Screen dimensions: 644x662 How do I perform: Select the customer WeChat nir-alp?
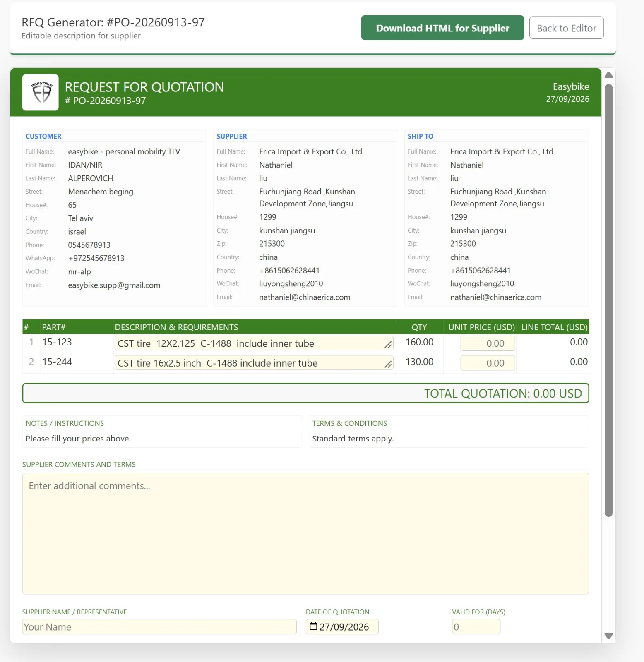[x=79, y=272]
